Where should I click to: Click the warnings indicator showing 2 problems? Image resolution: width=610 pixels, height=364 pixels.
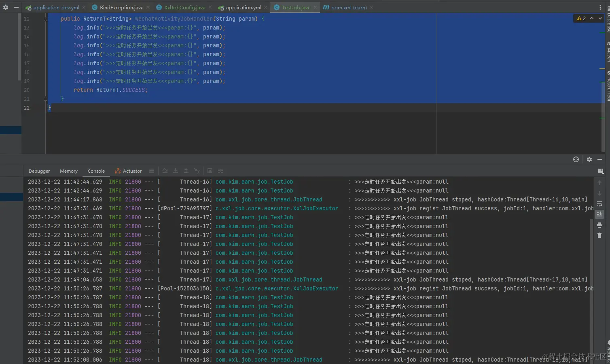click(581, 19)
